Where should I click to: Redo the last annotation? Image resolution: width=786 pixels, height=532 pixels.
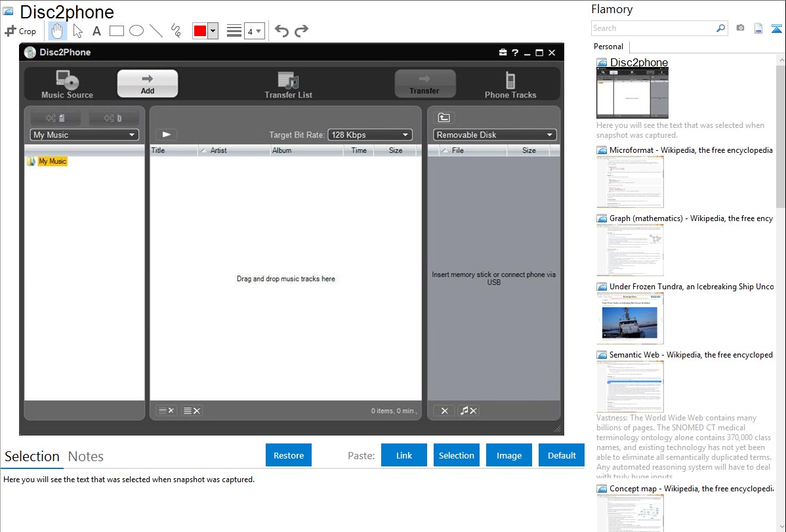tap(301, 31)
